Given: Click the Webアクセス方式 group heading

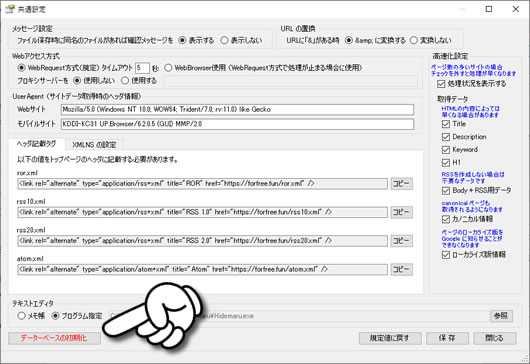Looking at the screenshot, I should tap(36, 56).
